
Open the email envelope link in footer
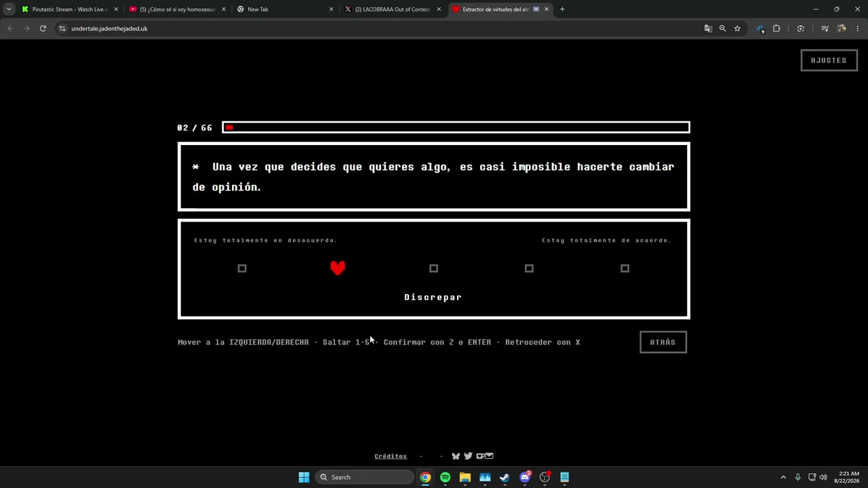tap(489, 456)
